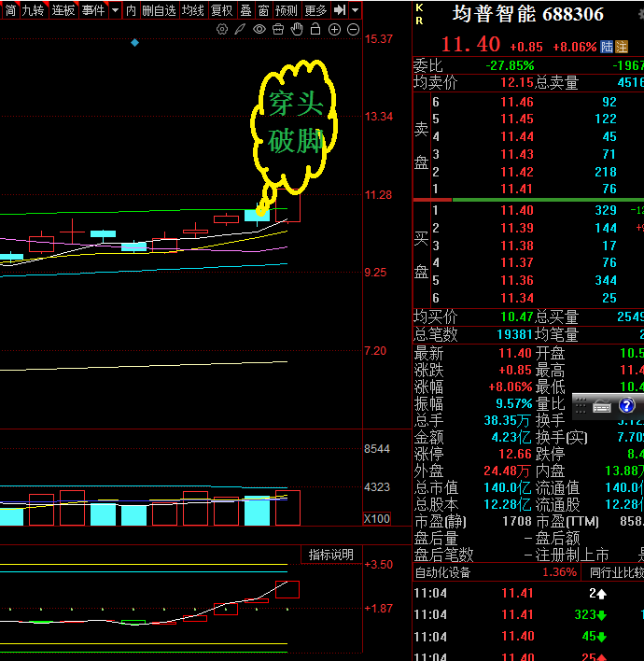
Task: Click the 总市值 value 140.0亿
Action: (507, 487)
